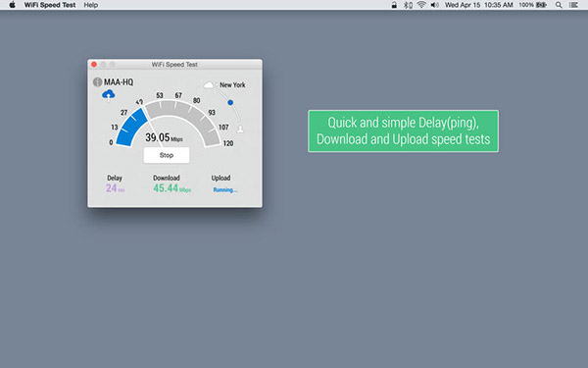Click the MAA-HQ network name
Screen dimensions: 588x368
[119, 81]
